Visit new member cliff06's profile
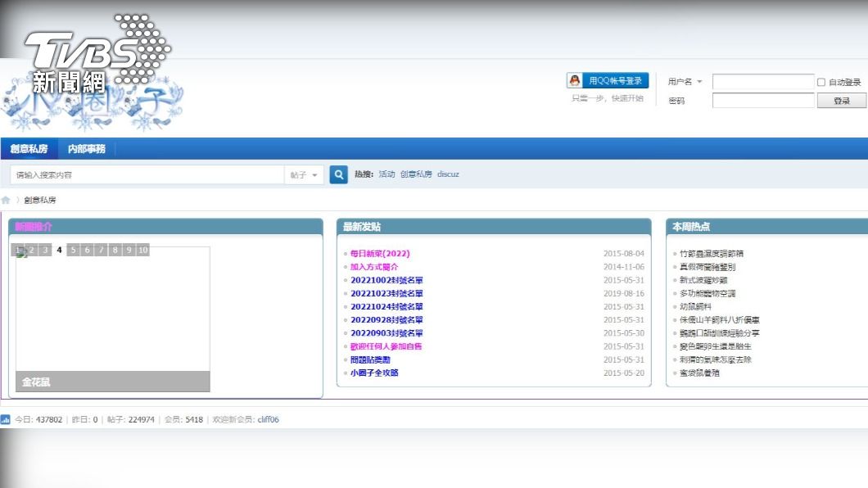Viewport: 868px width, 488px height. (268, 419)
